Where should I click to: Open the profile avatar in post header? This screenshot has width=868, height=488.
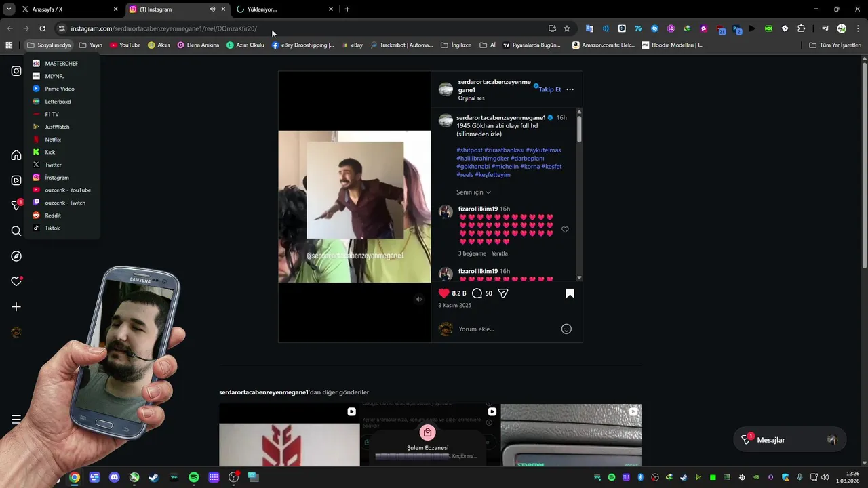[446, 89]
